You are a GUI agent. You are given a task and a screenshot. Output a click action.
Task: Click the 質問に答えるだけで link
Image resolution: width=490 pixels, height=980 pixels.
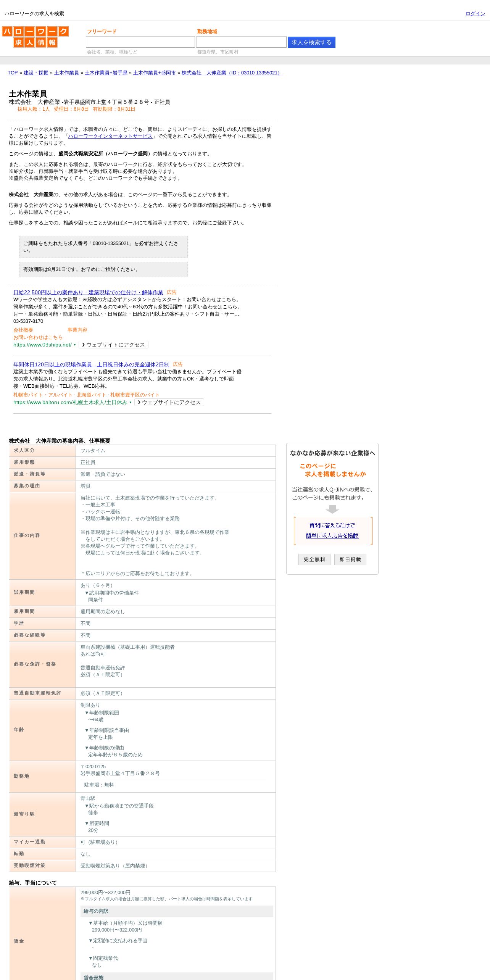(x=332, y=525)
